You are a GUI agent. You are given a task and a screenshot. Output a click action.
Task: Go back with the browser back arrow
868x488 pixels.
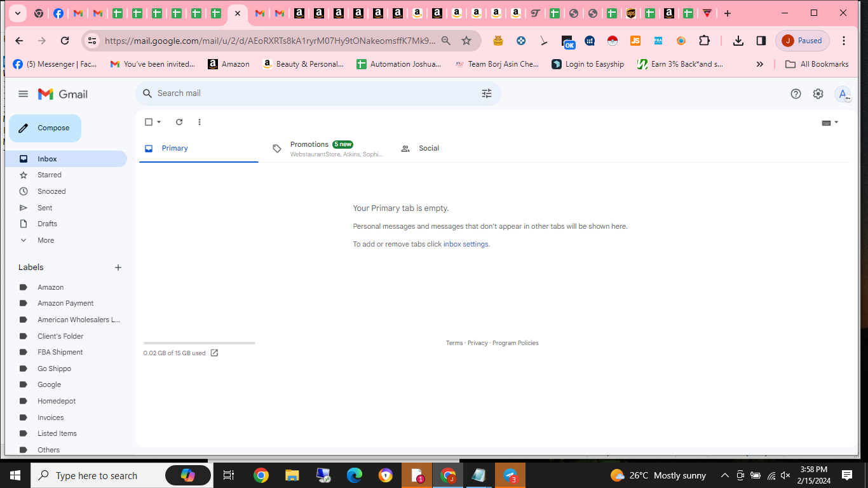[x=19, y=41]
